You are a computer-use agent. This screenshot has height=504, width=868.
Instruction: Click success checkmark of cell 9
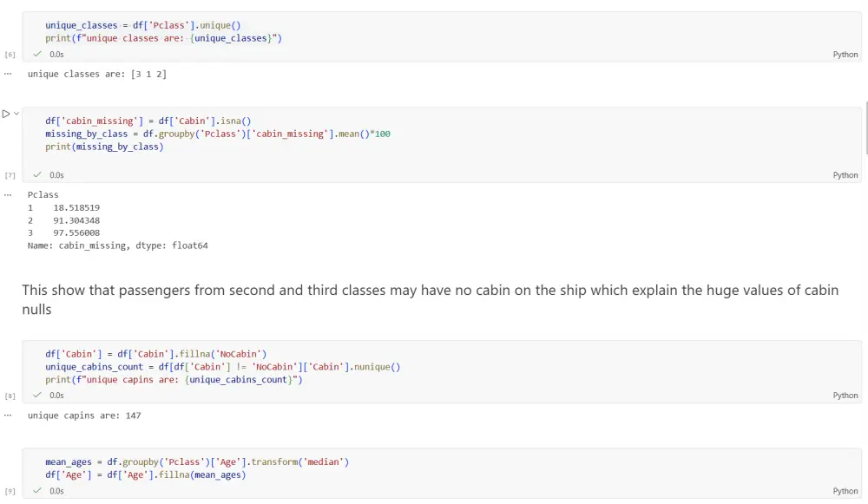tap(37, 491)
